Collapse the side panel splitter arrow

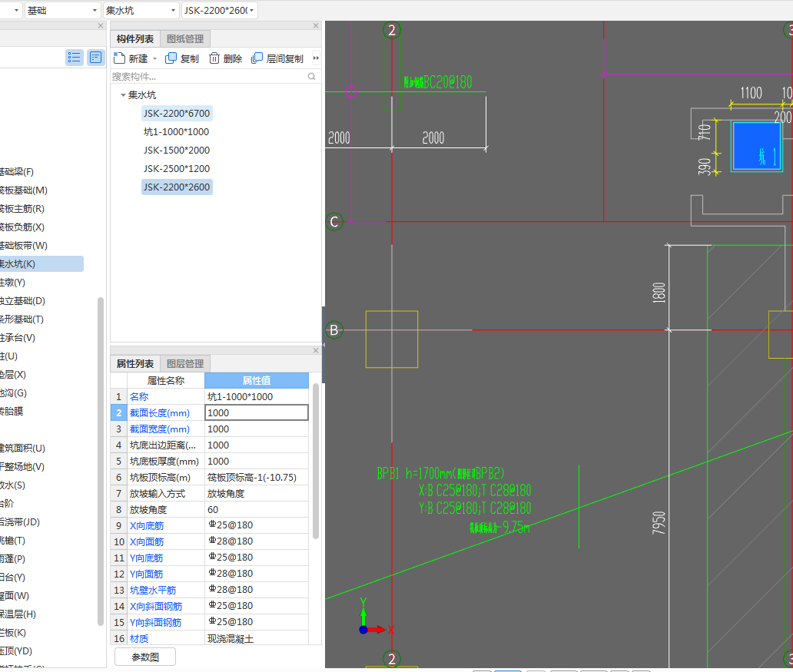(x=324, y=344)
